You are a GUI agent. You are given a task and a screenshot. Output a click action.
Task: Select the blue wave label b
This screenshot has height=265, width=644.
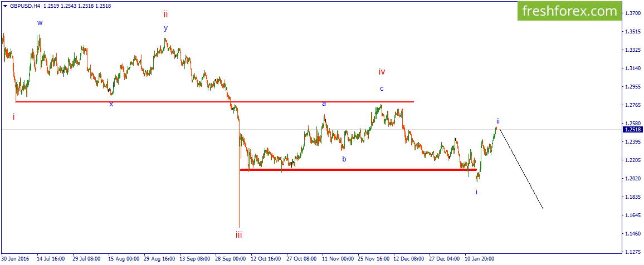pyautogui.click(x=344, y=159)
